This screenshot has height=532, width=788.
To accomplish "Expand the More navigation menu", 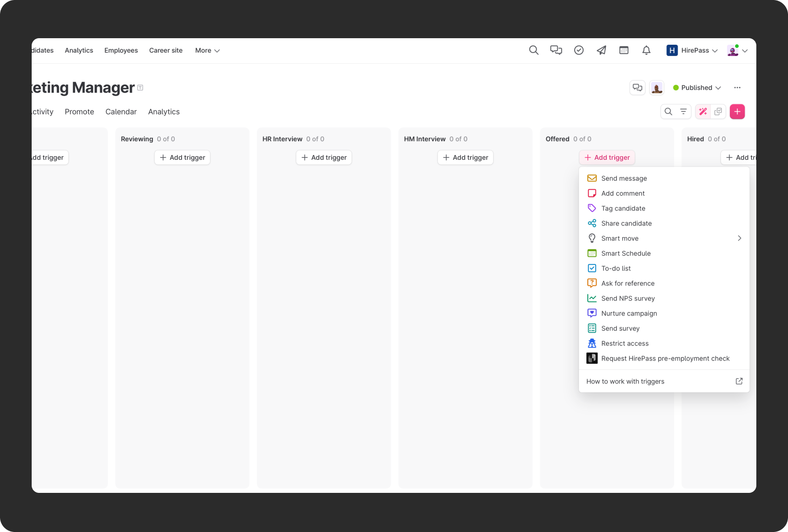I will [x=207, y=50].
